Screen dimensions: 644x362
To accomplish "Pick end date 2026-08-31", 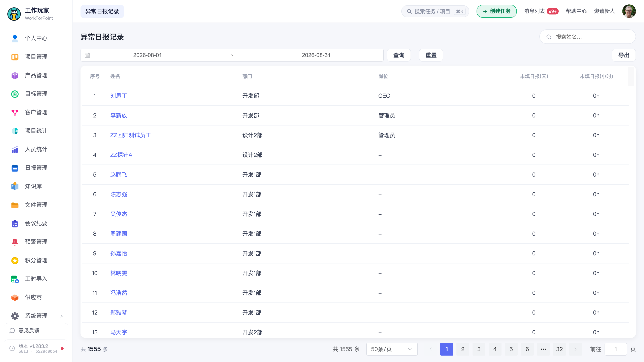I will [x=316, y=55].
